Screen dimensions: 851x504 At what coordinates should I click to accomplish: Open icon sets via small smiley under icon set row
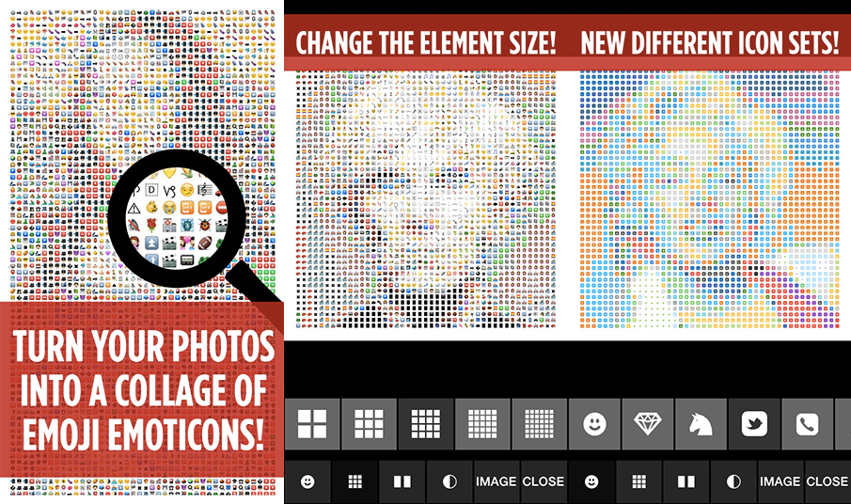(x=591, y=481)
